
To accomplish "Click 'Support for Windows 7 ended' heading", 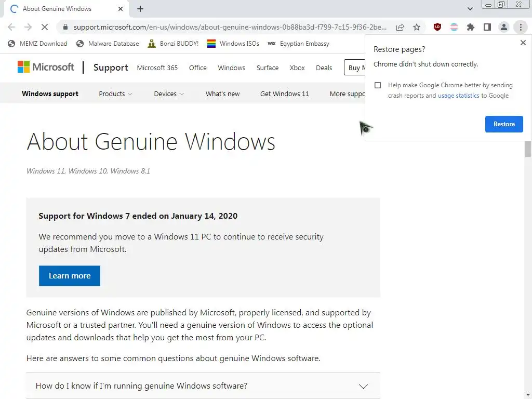I will pyautogui.click(x=138, y=216).
